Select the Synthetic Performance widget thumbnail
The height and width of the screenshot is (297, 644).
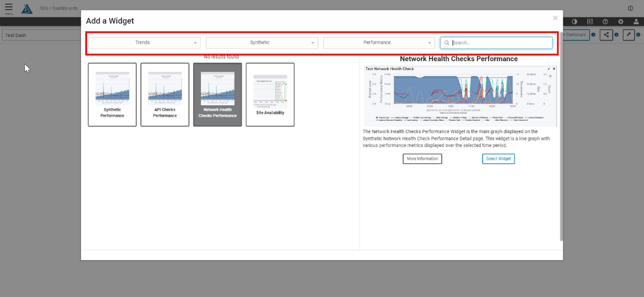click(x=112, y=94)
